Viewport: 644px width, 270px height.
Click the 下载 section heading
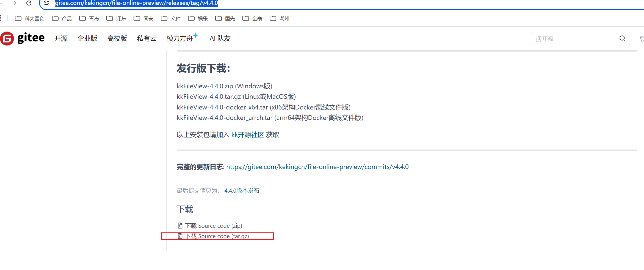pos(185,209)
